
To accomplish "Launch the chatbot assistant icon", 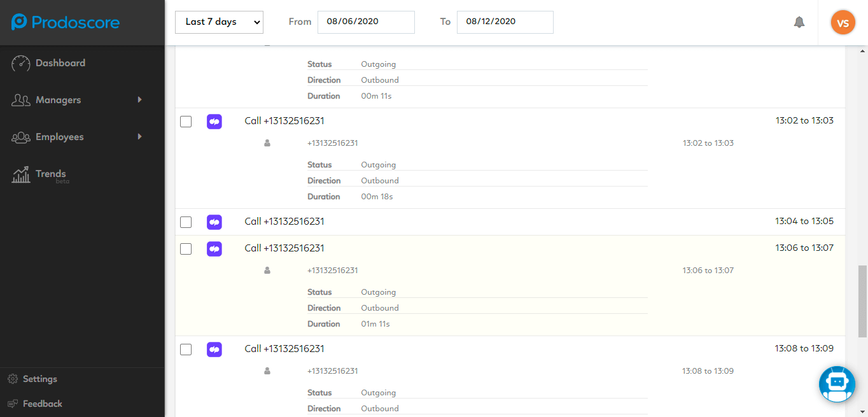I will [837, 384].
